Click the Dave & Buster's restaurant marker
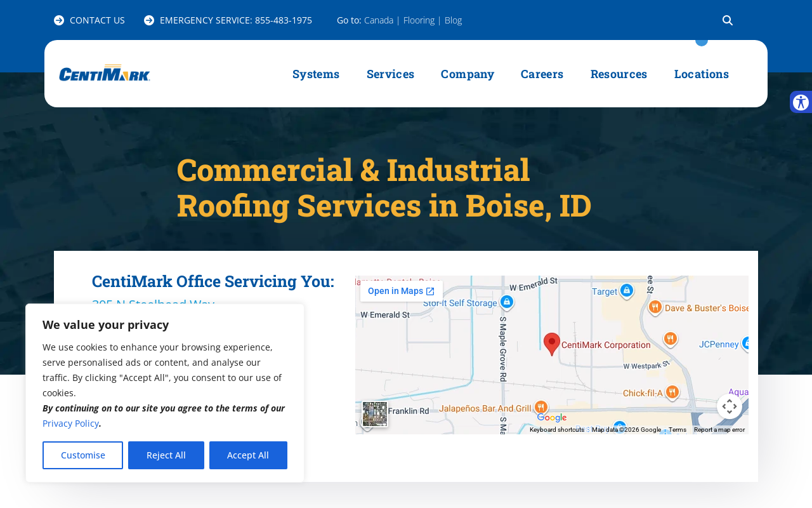812x508 pixels. (x=655, y=307)
